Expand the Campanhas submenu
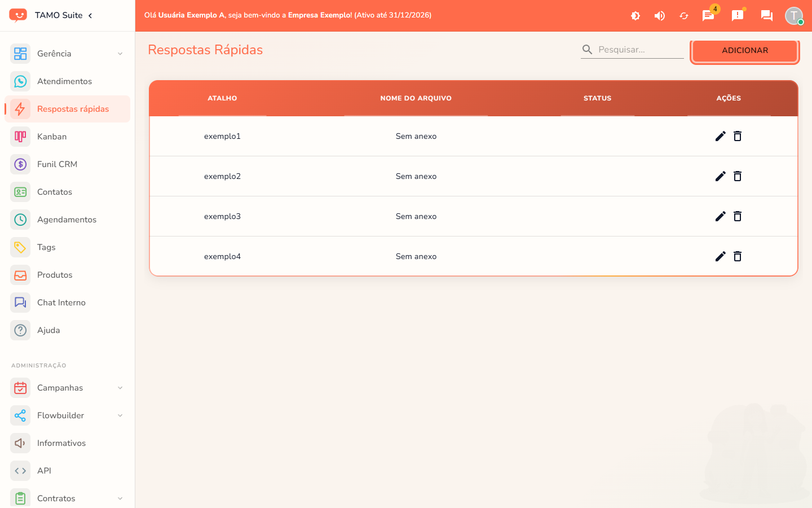 [68, 388]
